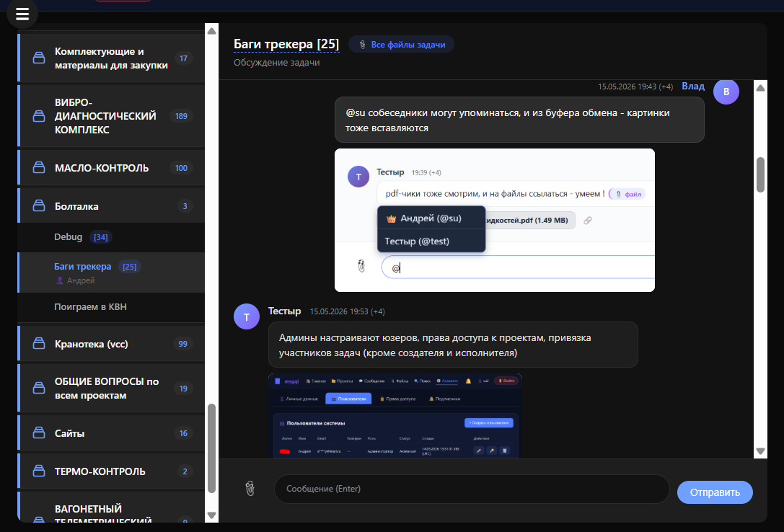Click project icon beside Болталка
Image resolution: width=784 pixels, height=532 pixels.
pos(39,205)
